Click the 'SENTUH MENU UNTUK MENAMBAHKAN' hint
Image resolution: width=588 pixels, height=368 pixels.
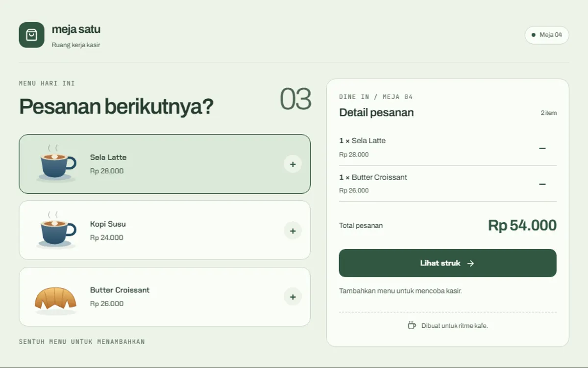pyautogui.click(x=82, y=342)
